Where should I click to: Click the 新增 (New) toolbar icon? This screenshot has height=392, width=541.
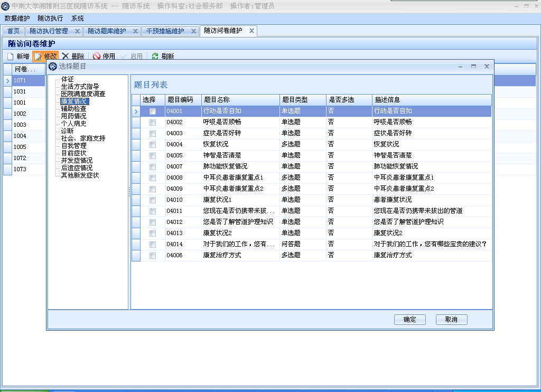[11, 57]
